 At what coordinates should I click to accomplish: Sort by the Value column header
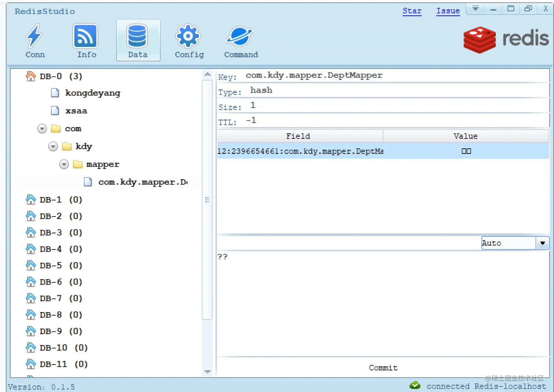(466, 136)
